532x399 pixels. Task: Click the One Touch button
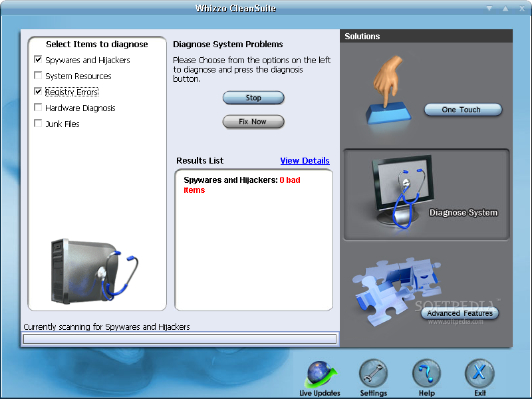point(463,110)
